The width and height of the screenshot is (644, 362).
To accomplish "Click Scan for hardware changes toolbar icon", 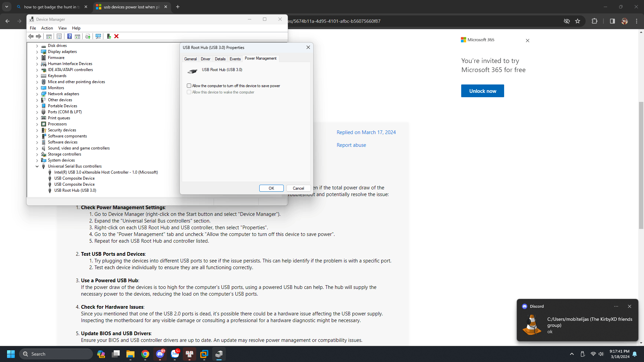I will pyautogui.click(x=98, y=36).
